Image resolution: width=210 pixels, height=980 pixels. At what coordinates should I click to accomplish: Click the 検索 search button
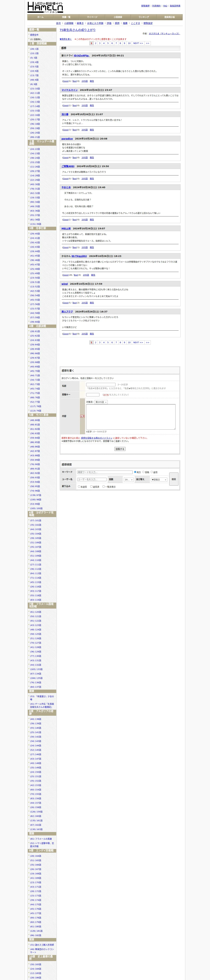tap(174, 479)
